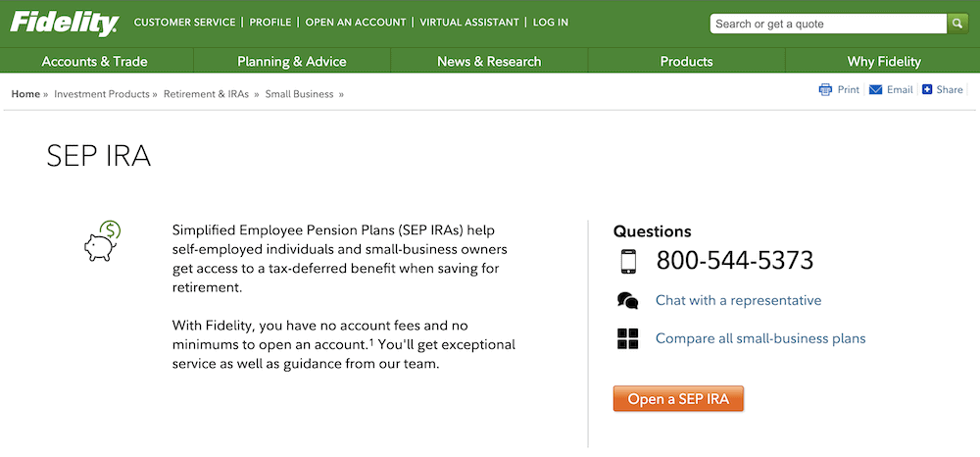Select the Products menu tab
The image size is (980, 457).
coord(686,61)
